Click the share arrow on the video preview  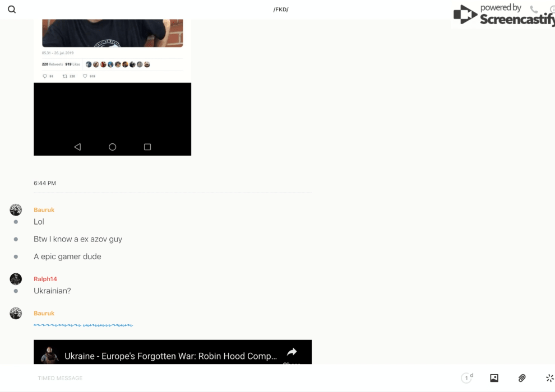(x=292, y=353)
